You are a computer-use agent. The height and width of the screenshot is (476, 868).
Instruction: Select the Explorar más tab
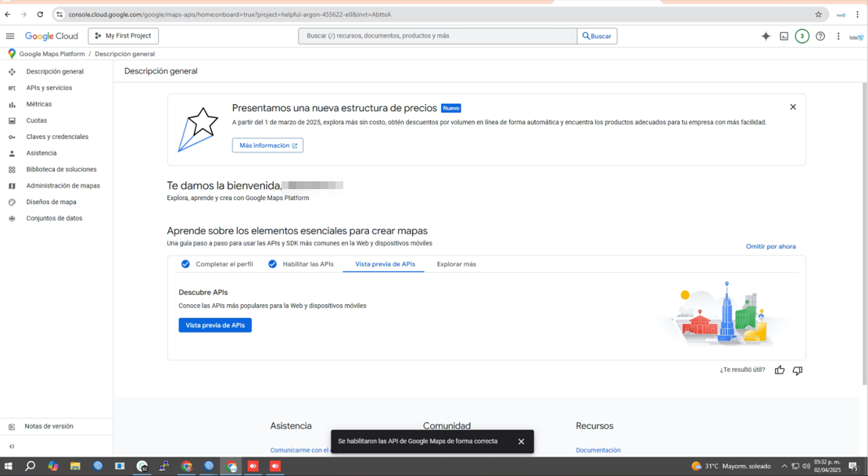click(x=456, y=264)
